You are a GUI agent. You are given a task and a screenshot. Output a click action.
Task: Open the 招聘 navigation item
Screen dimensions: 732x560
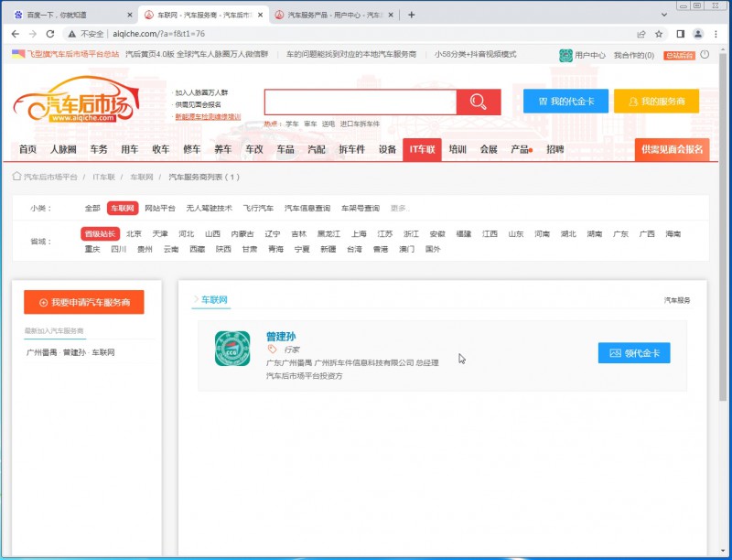click(x=555, y=149)
